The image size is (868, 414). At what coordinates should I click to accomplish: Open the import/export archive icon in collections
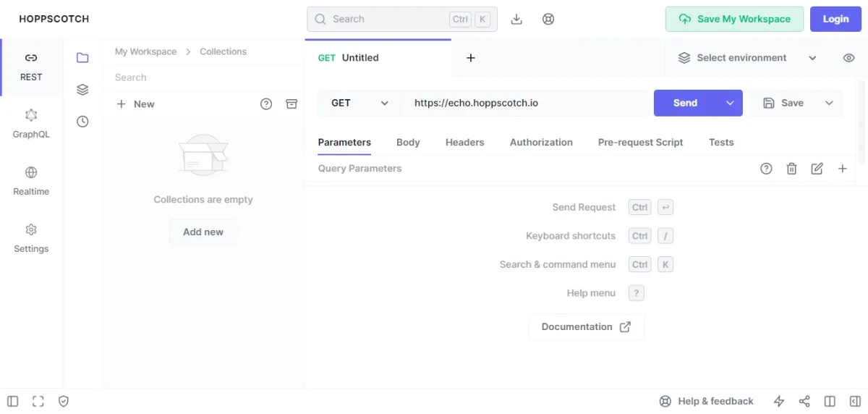292,104
